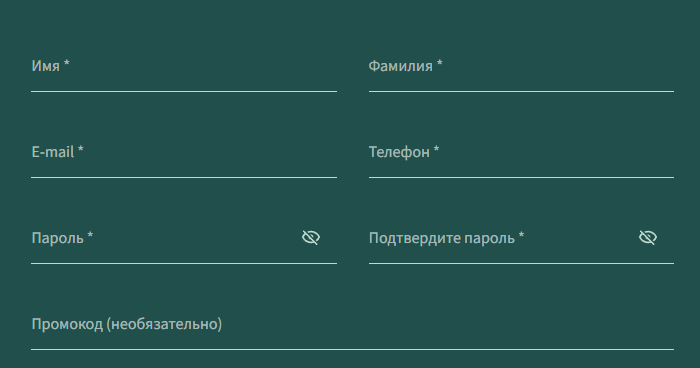Click the asterisk next to Фамилия
Image resolution: width=700 pixels, height=368 pixels.
click(x=439, y=63)
